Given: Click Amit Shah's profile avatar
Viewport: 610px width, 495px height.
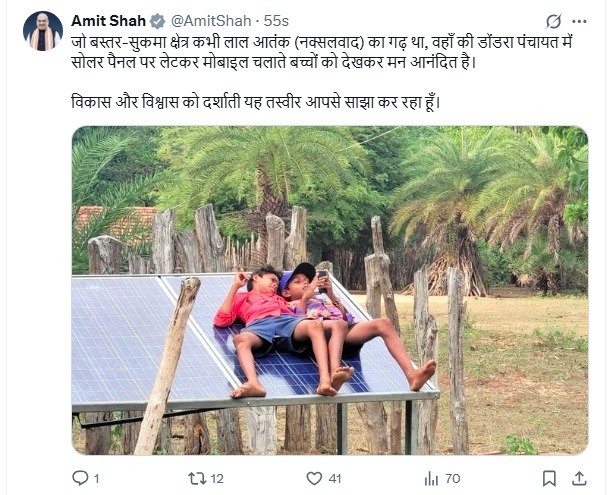Looking at the screenshot, I should (x=42, y=31).
